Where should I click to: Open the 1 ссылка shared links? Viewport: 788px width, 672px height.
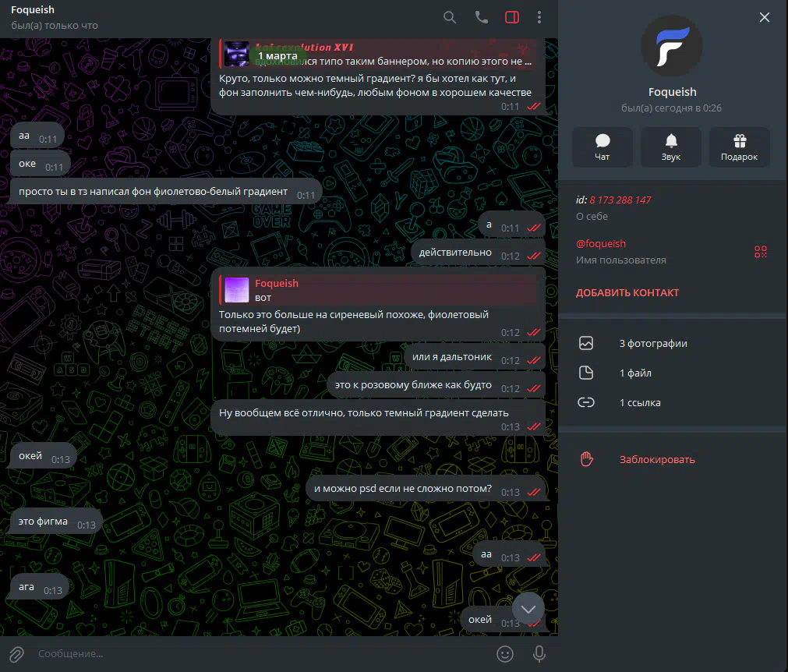[640, 403]
